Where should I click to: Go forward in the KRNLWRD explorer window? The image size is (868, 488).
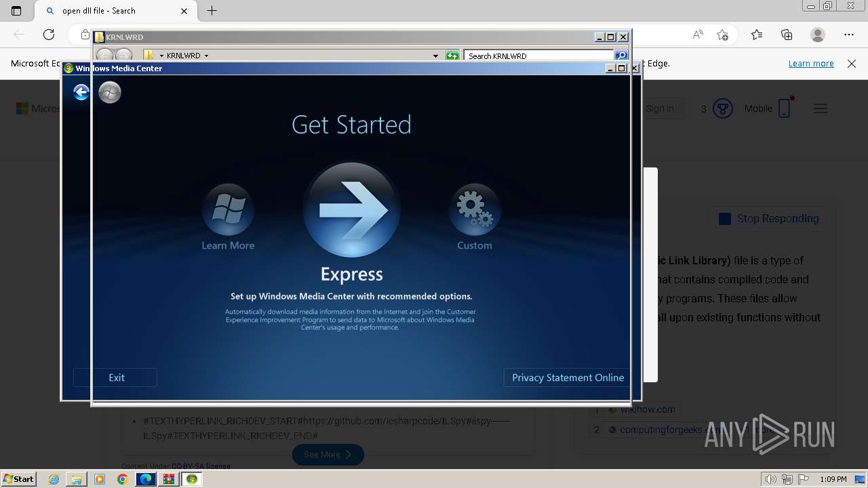(123, 56)
